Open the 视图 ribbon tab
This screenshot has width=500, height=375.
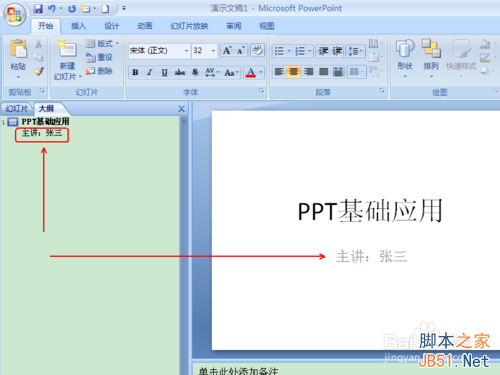(x=267, y=26)
